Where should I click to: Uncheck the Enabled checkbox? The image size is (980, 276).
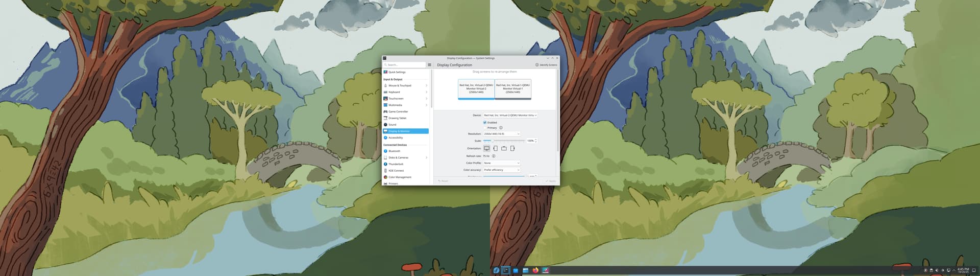point(485,123)
